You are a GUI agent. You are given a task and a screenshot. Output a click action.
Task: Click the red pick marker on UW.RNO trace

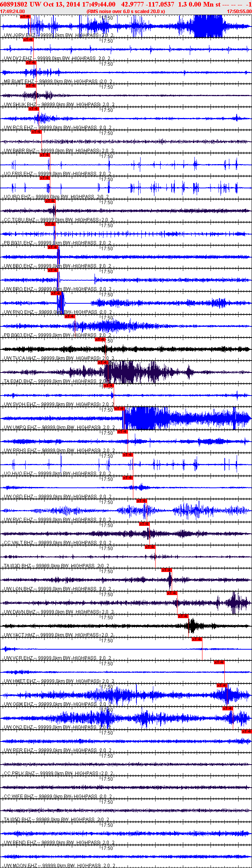[56, 293]
